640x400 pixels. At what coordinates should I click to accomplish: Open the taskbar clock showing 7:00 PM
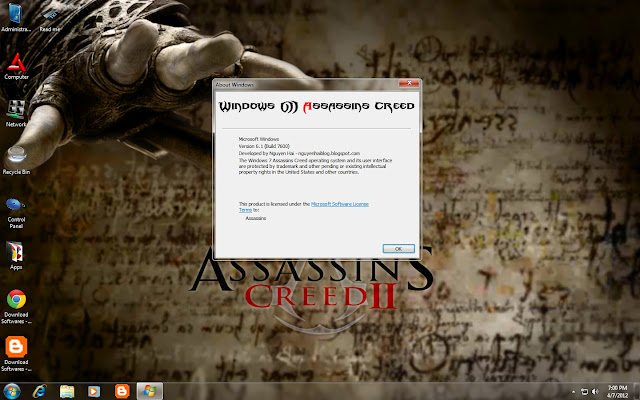[x=617, y=391]
